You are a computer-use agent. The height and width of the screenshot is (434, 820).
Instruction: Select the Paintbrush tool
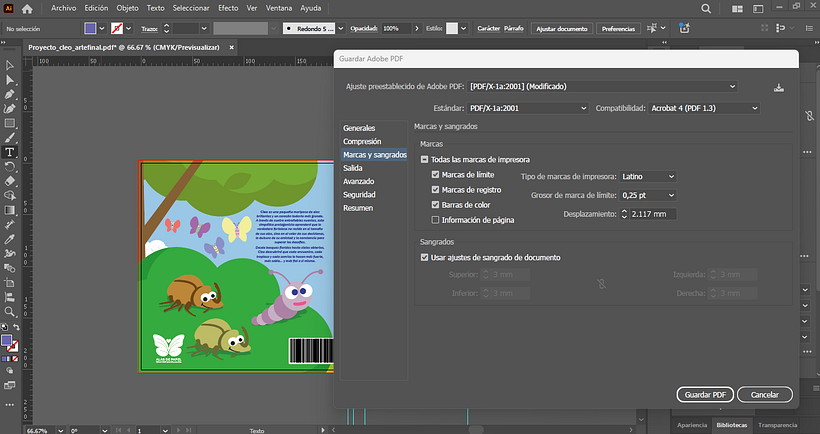pos(9,138)
